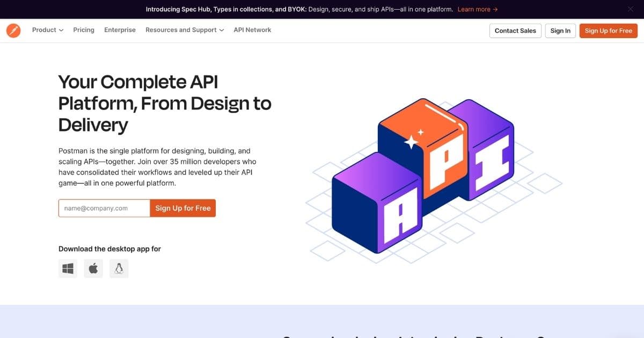Click the purple A cube
Viewport: 644px width, 338px height.
click(376, 204)
